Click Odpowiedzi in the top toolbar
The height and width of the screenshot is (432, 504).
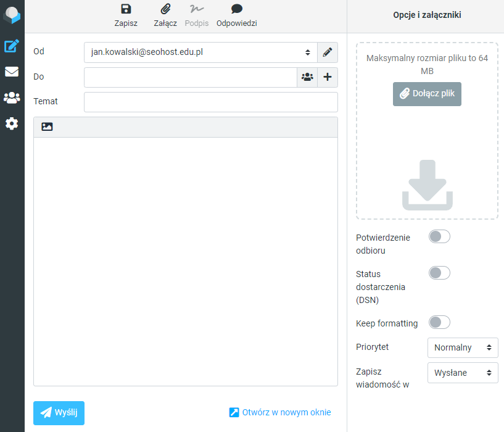click(236, 15)
